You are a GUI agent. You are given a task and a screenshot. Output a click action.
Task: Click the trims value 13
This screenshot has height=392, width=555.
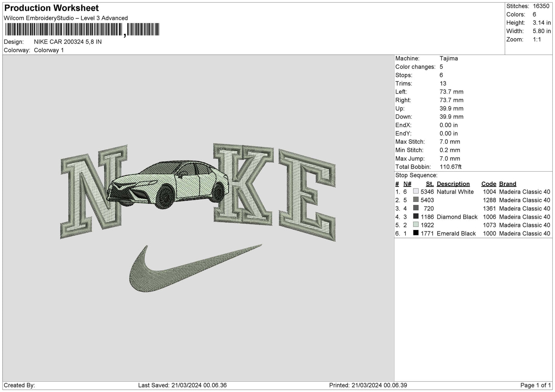[443, 83]
